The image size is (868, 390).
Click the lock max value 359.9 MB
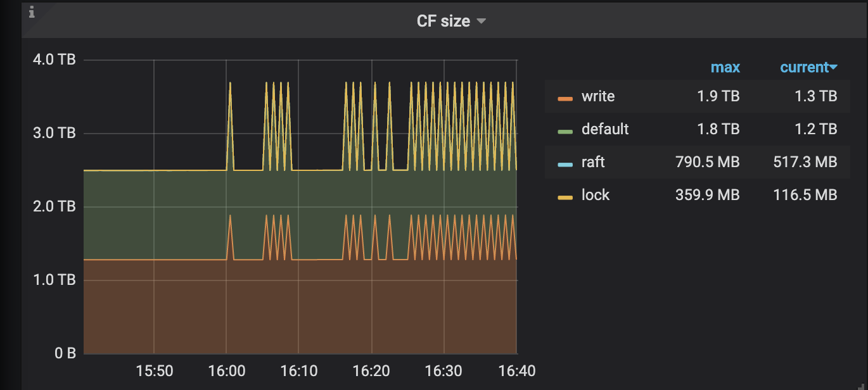(707, 195)
